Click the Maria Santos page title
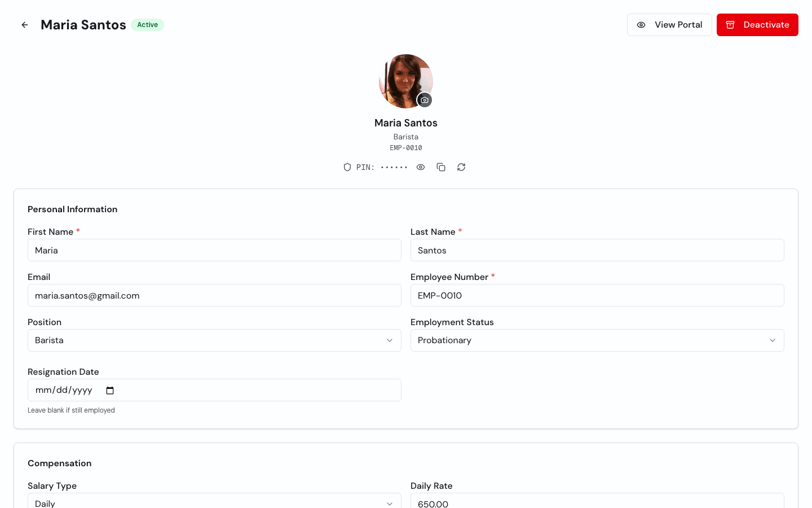 click(x=83, y=25)
